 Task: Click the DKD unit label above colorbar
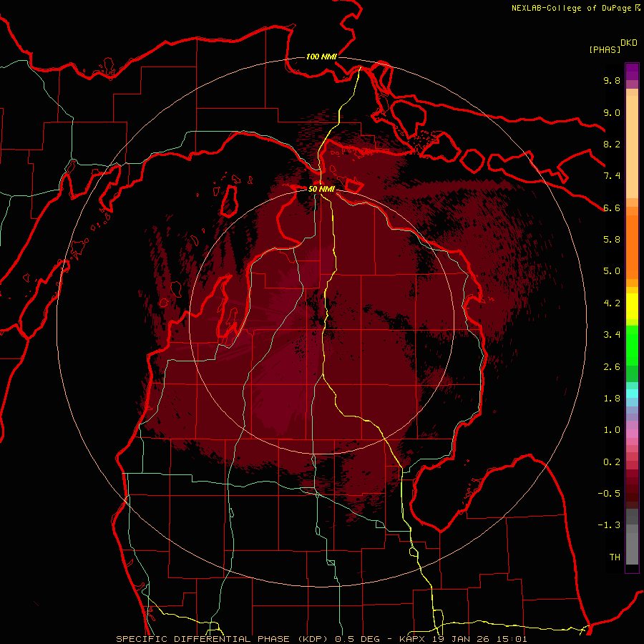click(x=628, y=43)
